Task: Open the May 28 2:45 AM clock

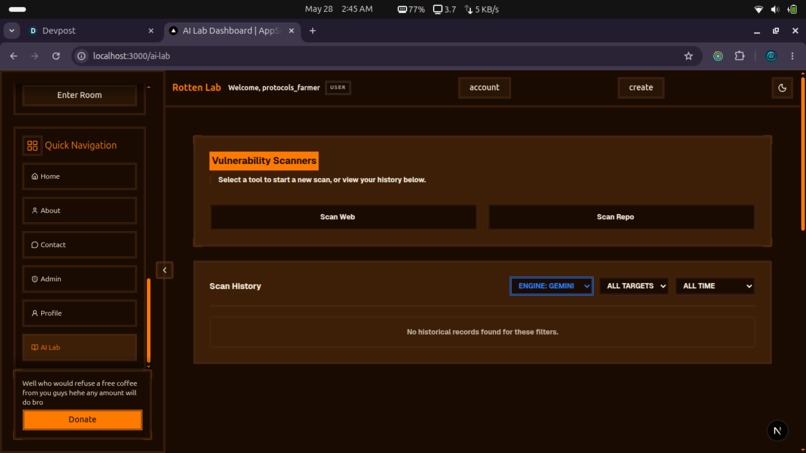Action: (338, 9)
